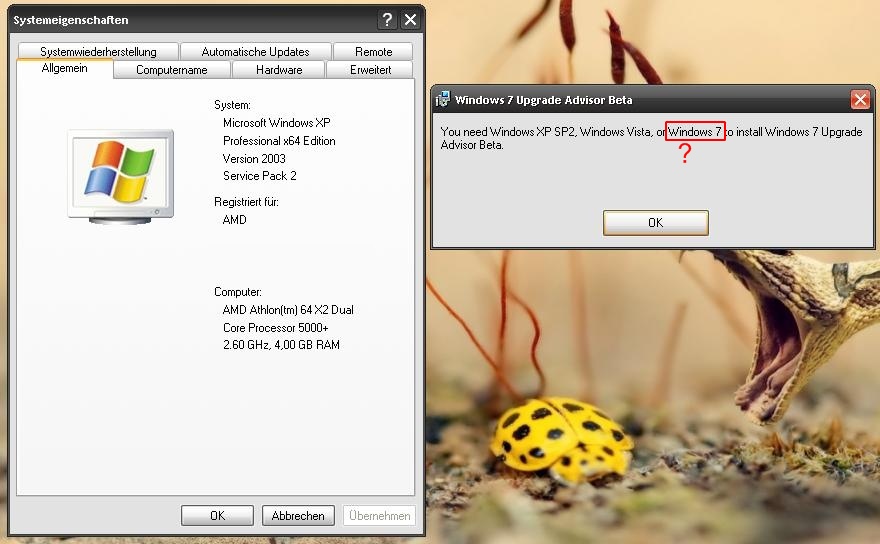Click the 'Version 2003' text
The width and height of the screenshot is (880, 544).
pyautogui.click(x=254, y=159)
